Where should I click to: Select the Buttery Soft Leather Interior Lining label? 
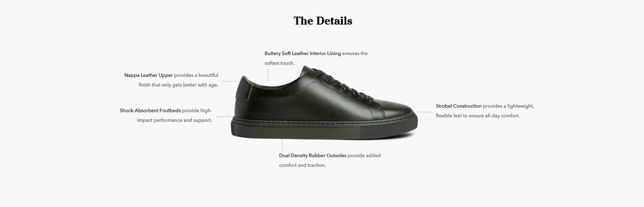click(303, 53)
